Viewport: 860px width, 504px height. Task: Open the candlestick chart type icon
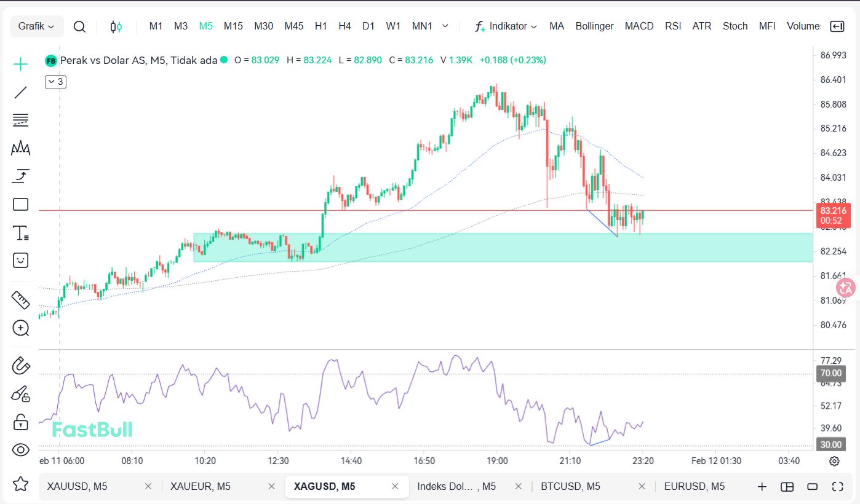[x=116, y=26]
